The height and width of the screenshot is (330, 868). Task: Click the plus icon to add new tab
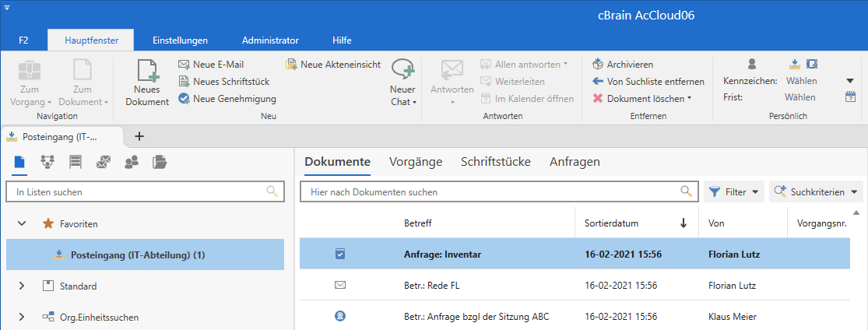point(140,136)
